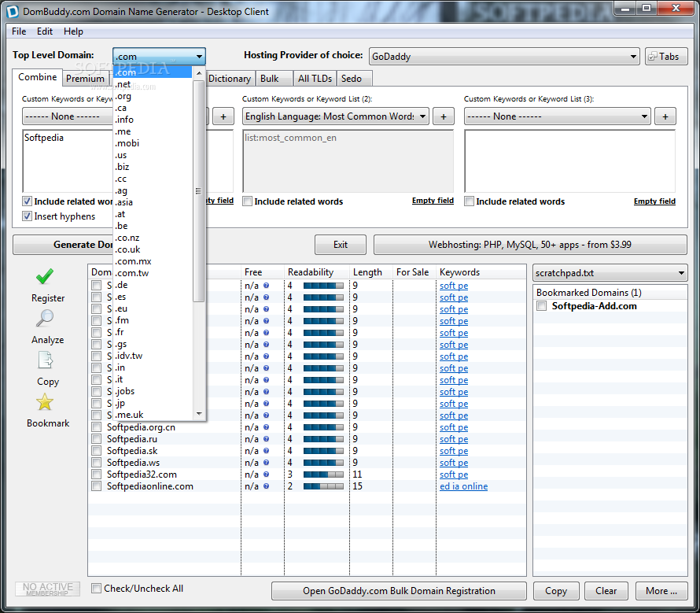Toggle Insert hyphens checkbox
This screenshot has height=613, width=700.
click(x=28, y=216)
